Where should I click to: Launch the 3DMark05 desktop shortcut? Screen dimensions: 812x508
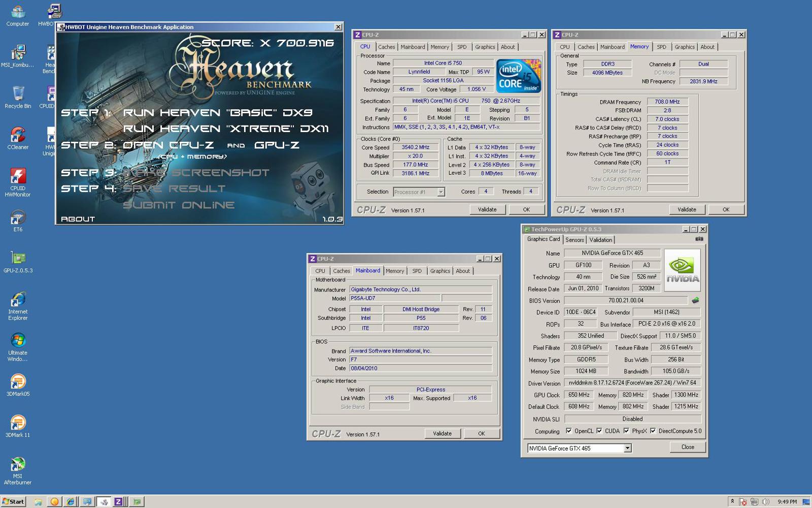[x=18, y=385]
